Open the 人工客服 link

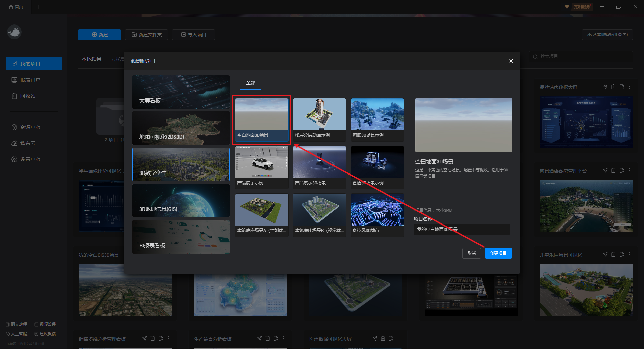point(16,334)
